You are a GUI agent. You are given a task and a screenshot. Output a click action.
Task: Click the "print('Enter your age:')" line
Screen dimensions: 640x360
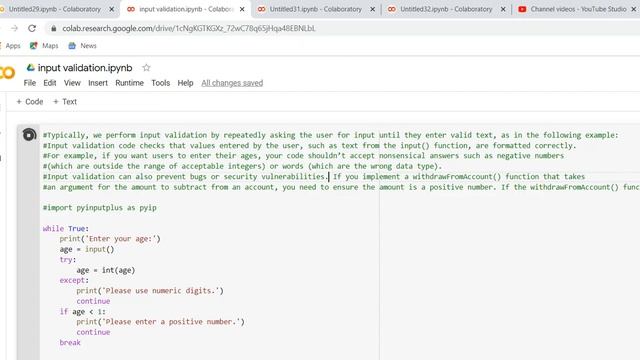coord(110,239)
